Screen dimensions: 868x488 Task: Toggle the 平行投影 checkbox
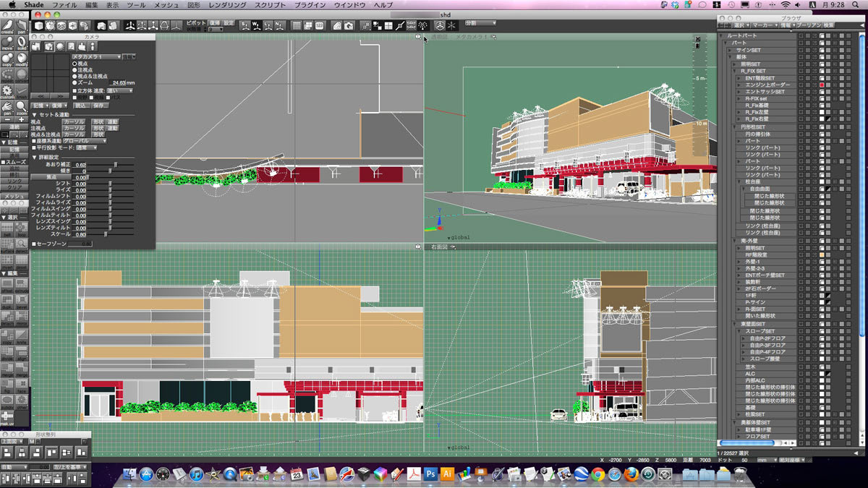click(x=34, y=147)
